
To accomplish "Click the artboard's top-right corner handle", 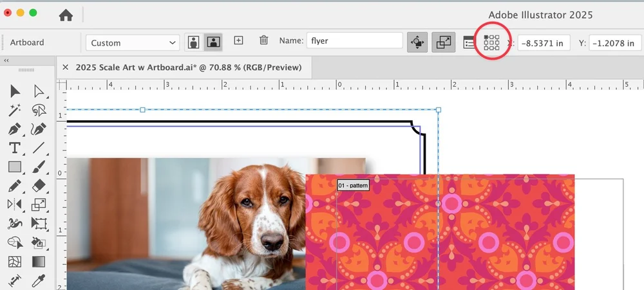I will pos(438,110).
